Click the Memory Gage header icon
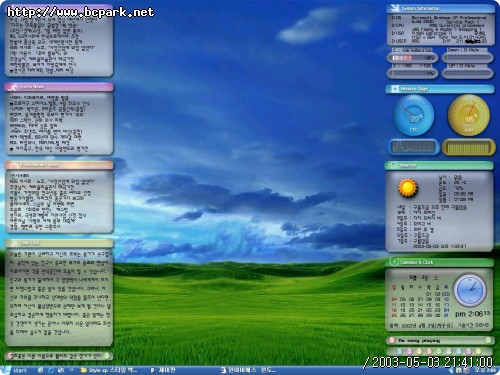This screenshot has width=500, height=375. tap(395, 89)
